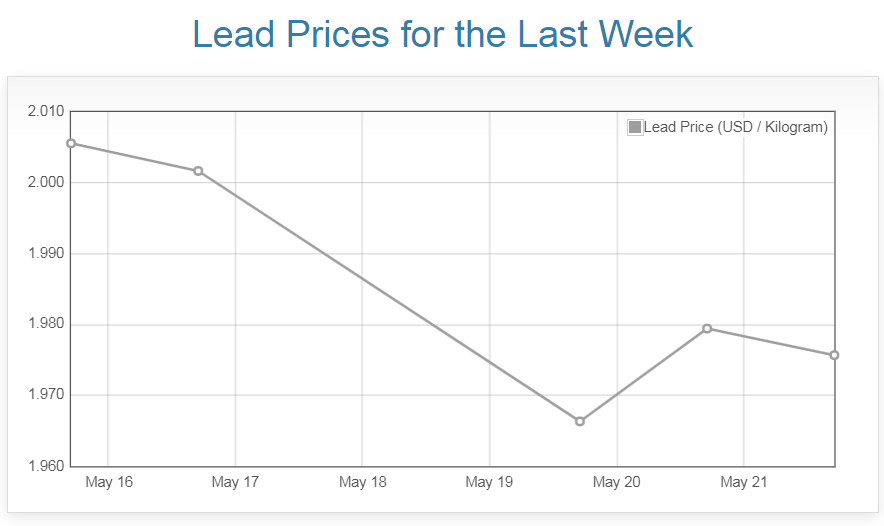Click the data point near 1.980
The image size is (884, 526).
coord(707,328)
